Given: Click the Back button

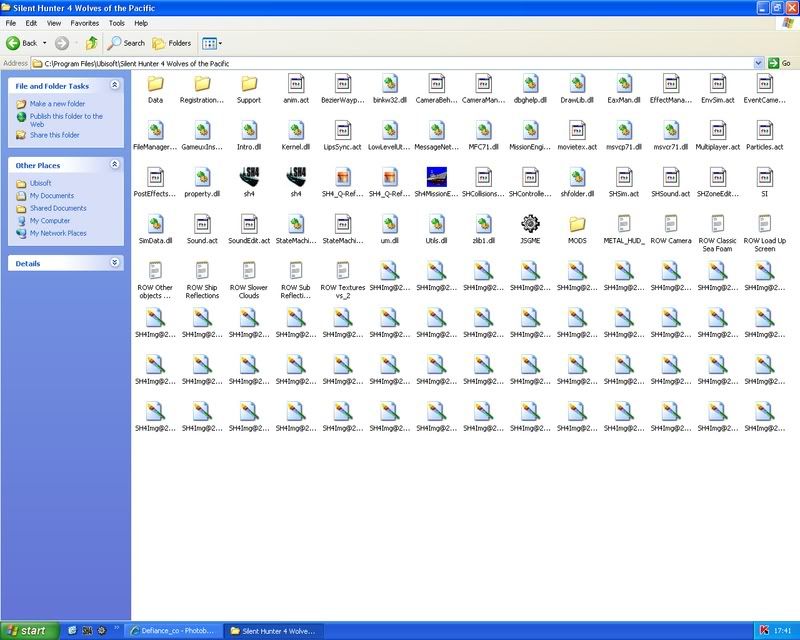Looking at the screenshot, I should tap(22, 43).
